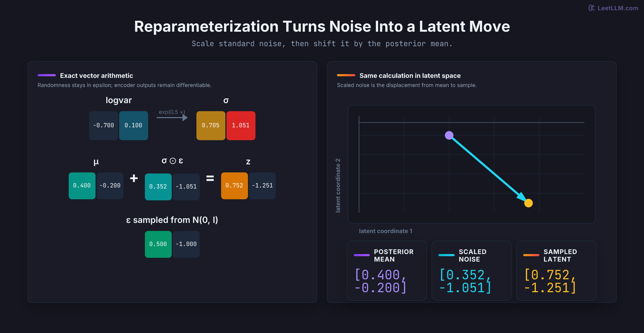Click the plus sign operator
The image size is (644, 333).
134,178
